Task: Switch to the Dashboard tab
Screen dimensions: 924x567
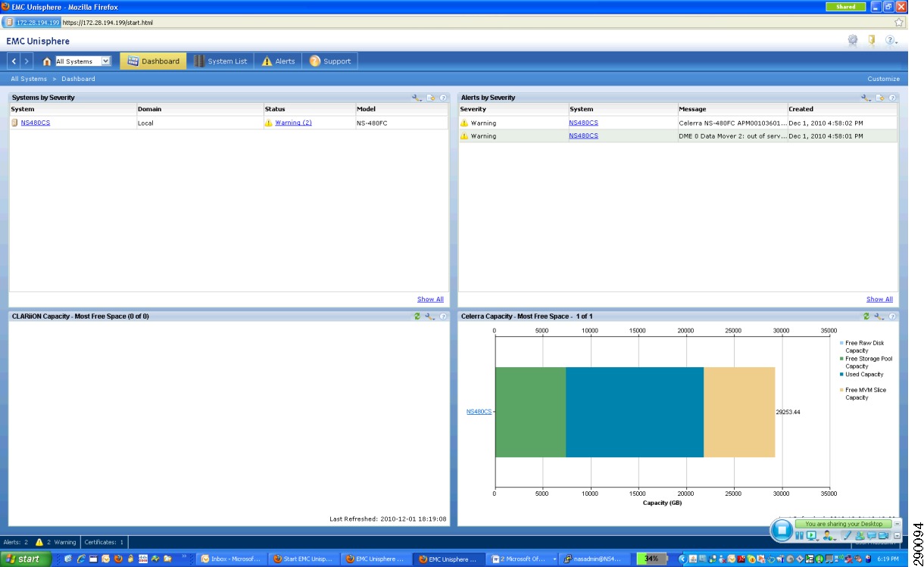Action: coord(153,61)
